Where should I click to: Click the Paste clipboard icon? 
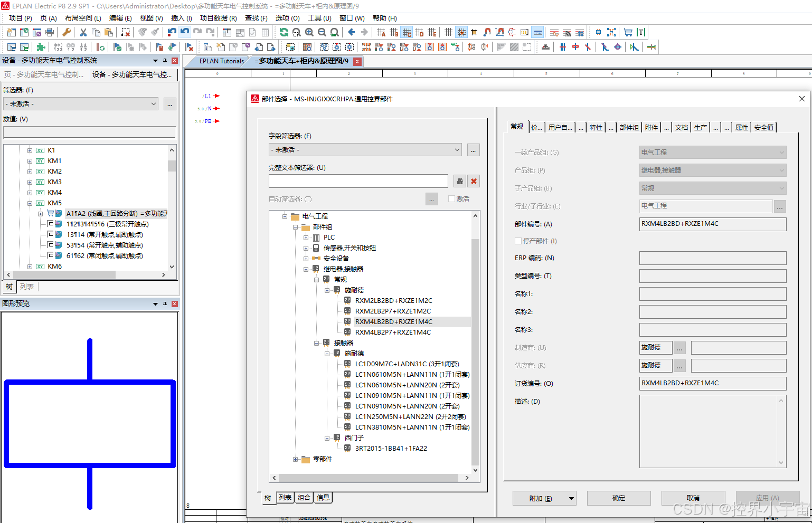[x=109, y=32]
